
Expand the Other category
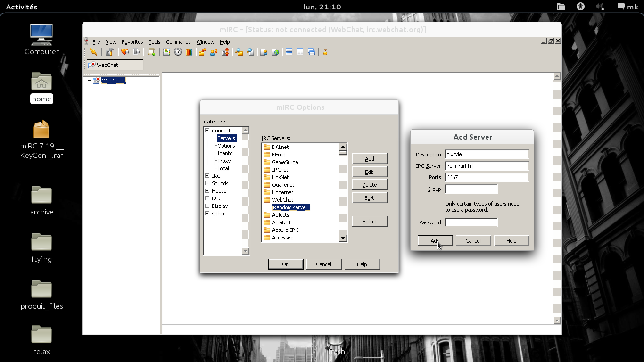(x=207, y=214)
